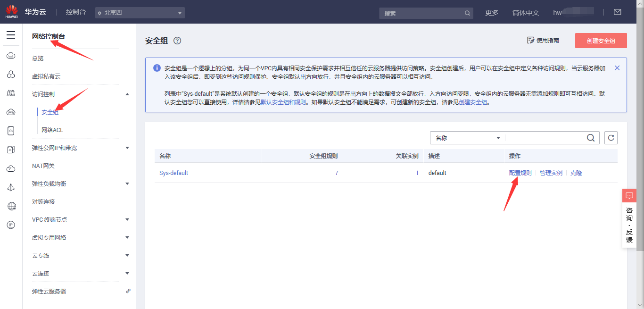Click the default description cell
This screenshot has height=309, width=644.
[438, 173]
